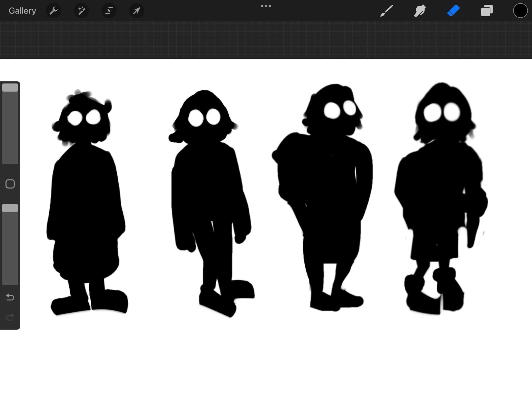Activate the Transform arrow tool
The height and width of the screenshot is (399, 532).
pos(137,11)
